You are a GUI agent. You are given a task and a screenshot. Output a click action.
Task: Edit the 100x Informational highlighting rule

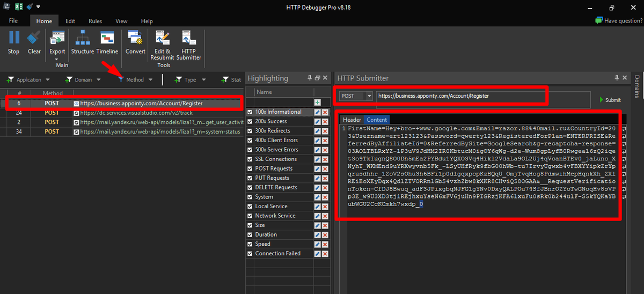click(318, 112)
